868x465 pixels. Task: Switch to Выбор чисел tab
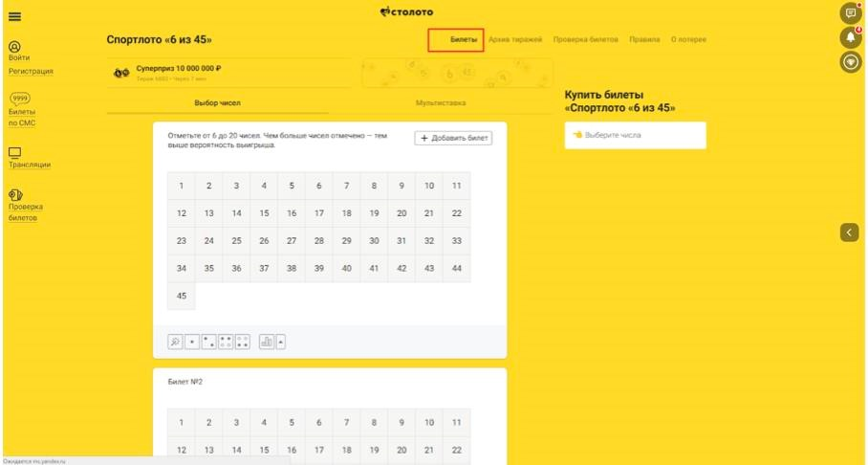tap(218, 103)
